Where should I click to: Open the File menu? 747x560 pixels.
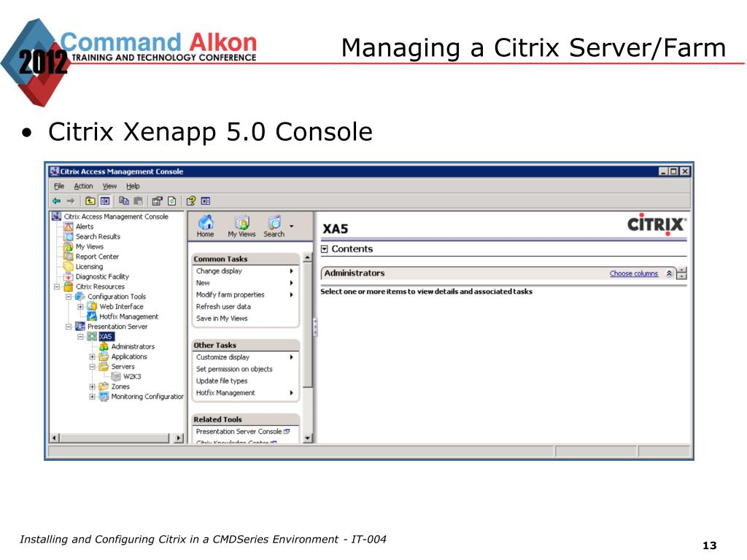[x=59, y=186]
